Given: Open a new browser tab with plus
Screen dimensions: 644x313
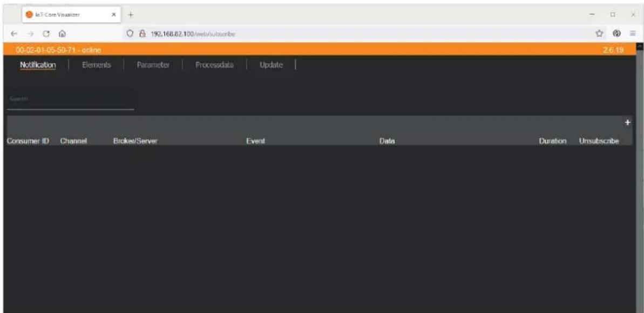Looking at the screenshot, I should click(x=131, y=15).
